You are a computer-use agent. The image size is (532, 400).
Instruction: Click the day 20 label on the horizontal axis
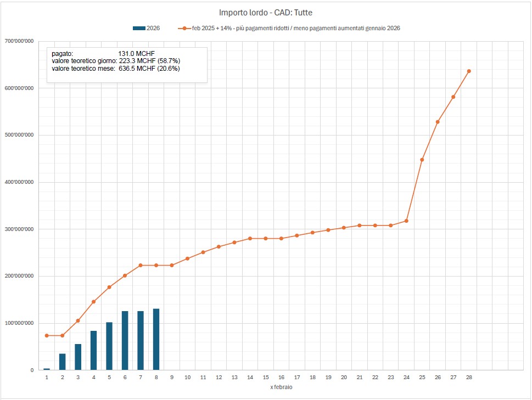click(x=344, y=378)
